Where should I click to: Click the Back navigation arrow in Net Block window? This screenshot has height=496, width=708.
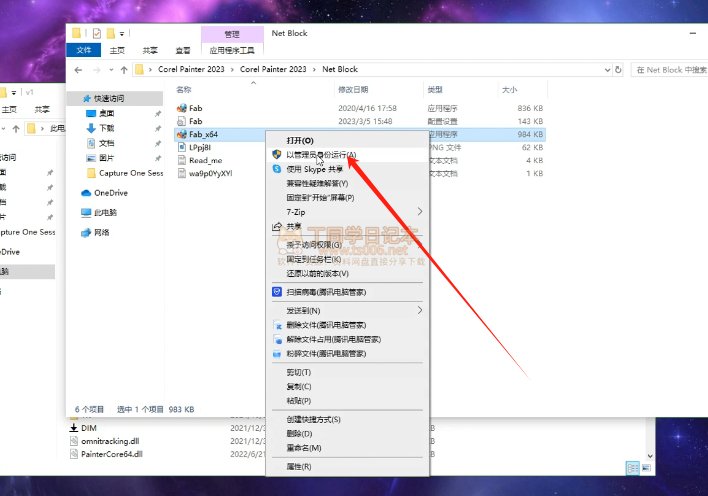[78, 70]
